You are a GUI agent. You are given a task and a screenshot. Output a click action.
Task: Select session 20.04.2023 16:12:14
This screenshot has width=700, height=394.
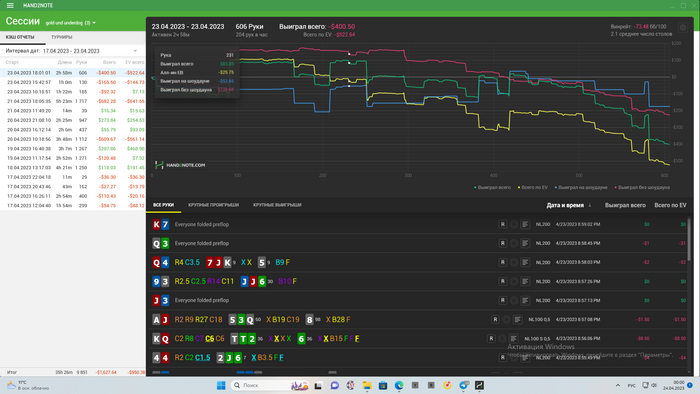(x=73, y=129)
